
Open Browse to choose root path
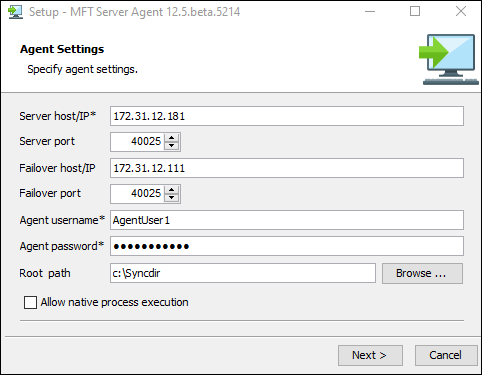point(422,273)
